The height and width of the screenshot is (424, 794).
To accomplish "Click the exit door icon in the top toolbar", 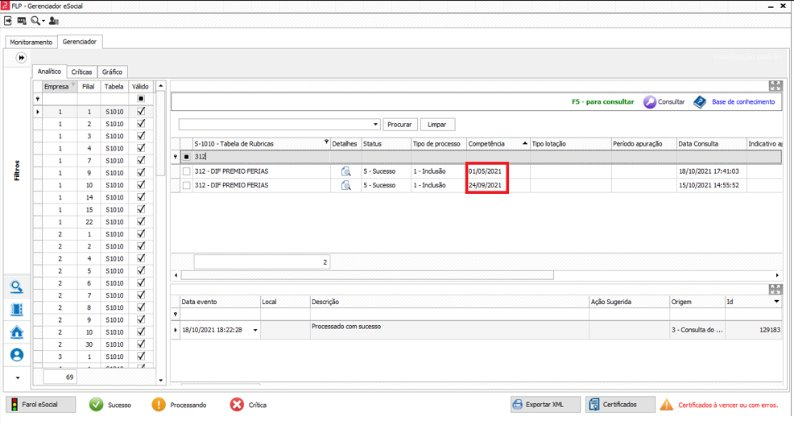I will coord(8,21).
